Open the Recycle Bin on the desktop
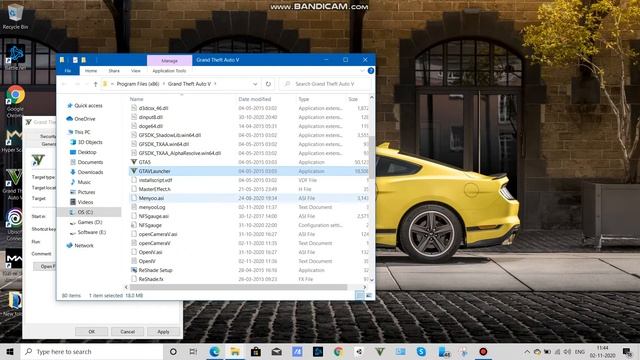This screenshot has height=360, width=640. [15, 16]
